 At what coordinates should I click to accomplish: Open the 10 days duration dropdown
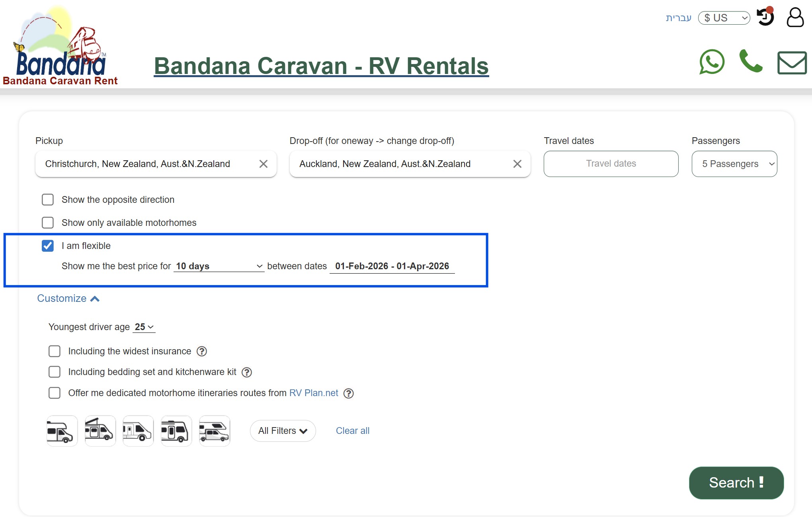tap(219, 266)
